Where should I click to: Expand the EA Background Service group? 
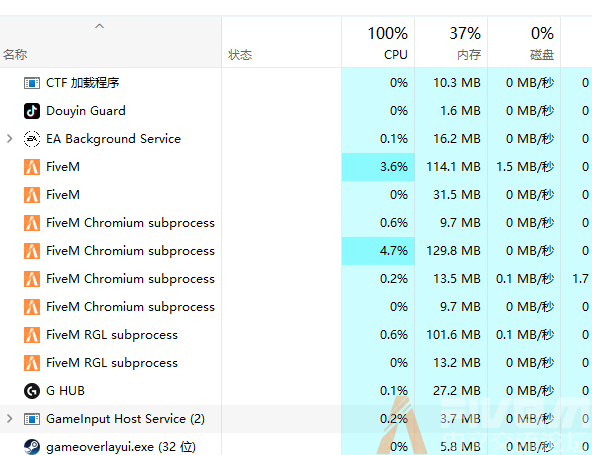click(x=10, y=139)
